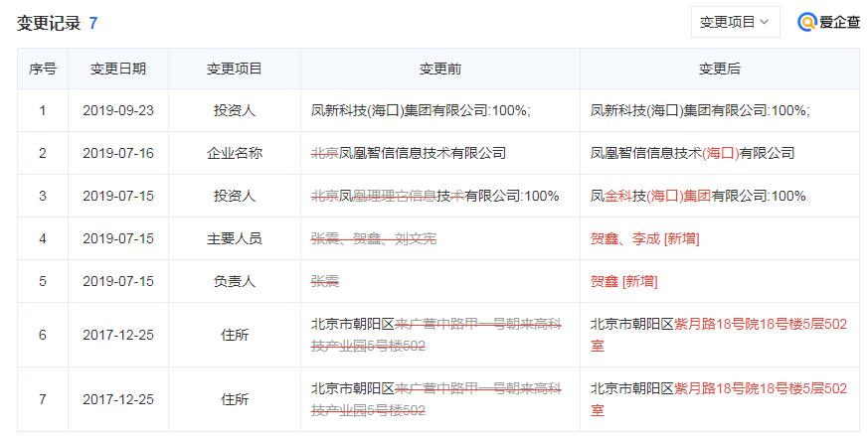Click the 负责人 change item
Viewport: 868px width, 436px height.
(x=235, y=281)
